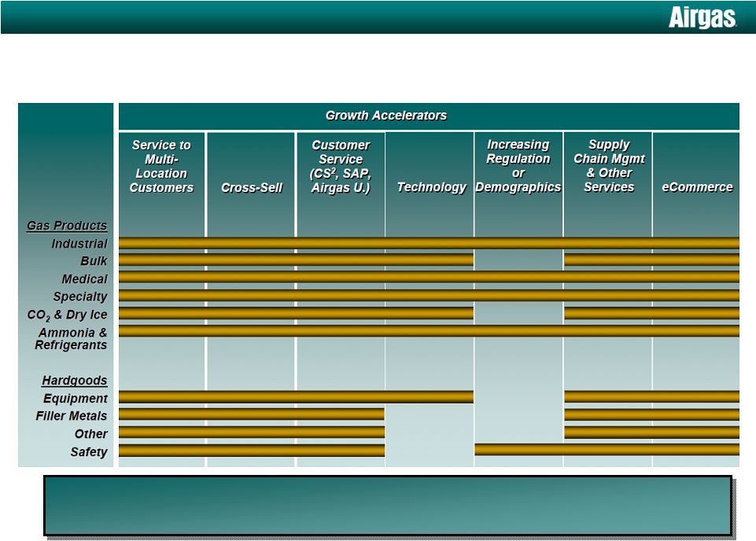Image resolution: width=756 pixels, height=541 pixels.
Task: Select the "Ammonia & Refrigerants" row label
Action: (71, 339)
